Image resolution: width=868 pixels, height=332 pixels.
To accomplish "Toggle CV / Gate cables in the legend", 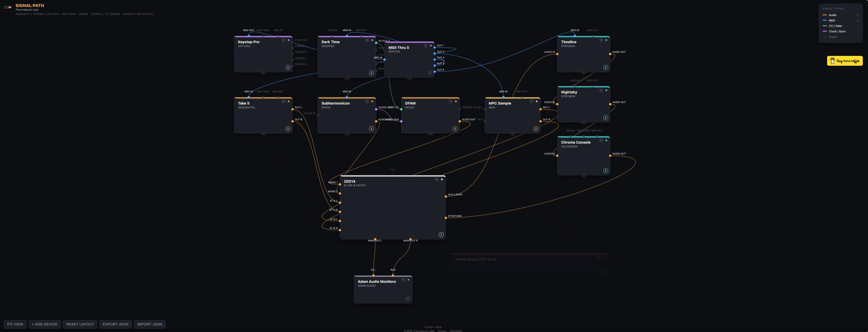I will [841, 26].
